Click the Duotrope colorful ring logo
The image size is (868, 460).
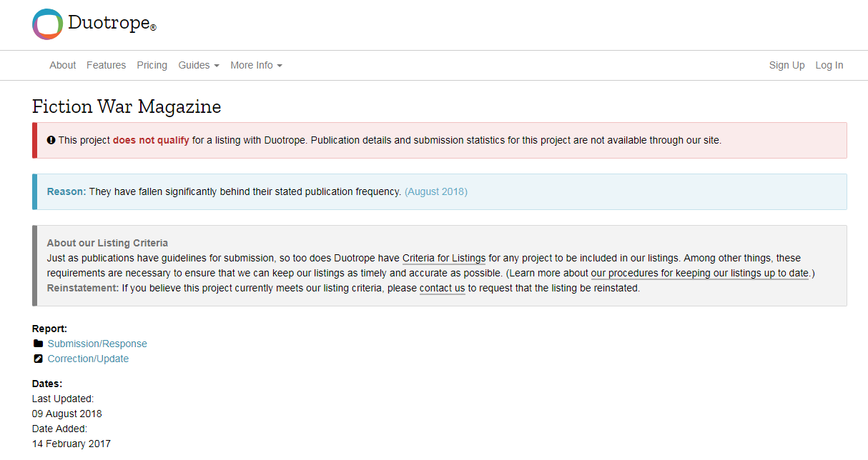pos(47,24)
